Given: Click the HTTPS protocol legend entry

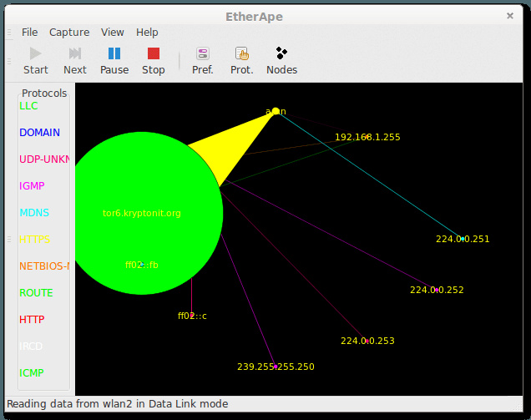Looking at the screenshot, I should (35, 240).
